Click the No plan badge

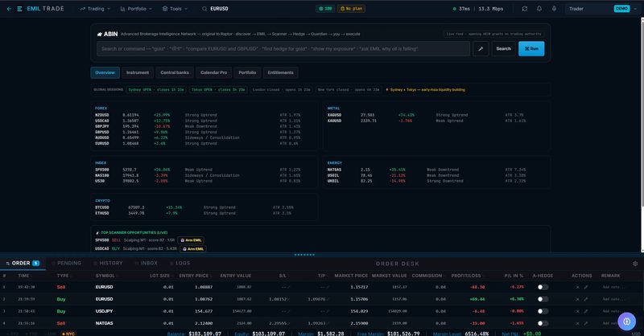pos(351,9)
